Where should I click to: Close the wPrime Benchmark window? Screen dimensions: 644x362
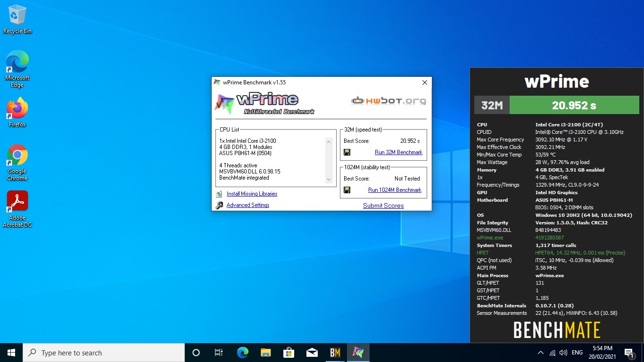pos(424,82)
